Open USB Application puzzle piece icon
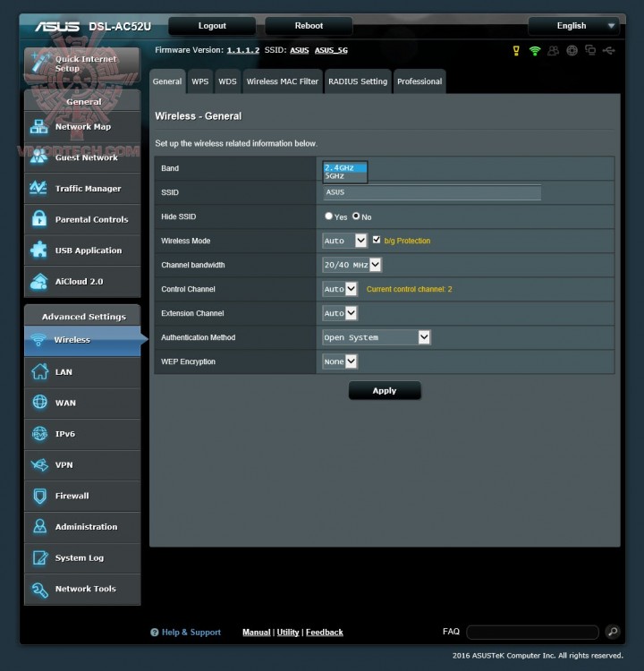644x671 pixels. (39, 250)
